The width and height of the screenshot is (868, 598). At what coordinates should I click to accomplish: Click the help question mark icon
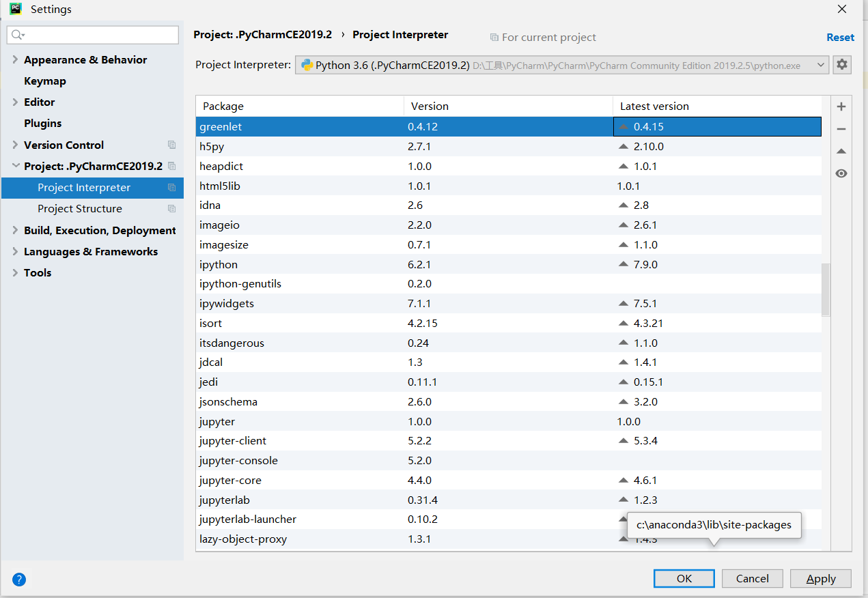click(19, 580)
